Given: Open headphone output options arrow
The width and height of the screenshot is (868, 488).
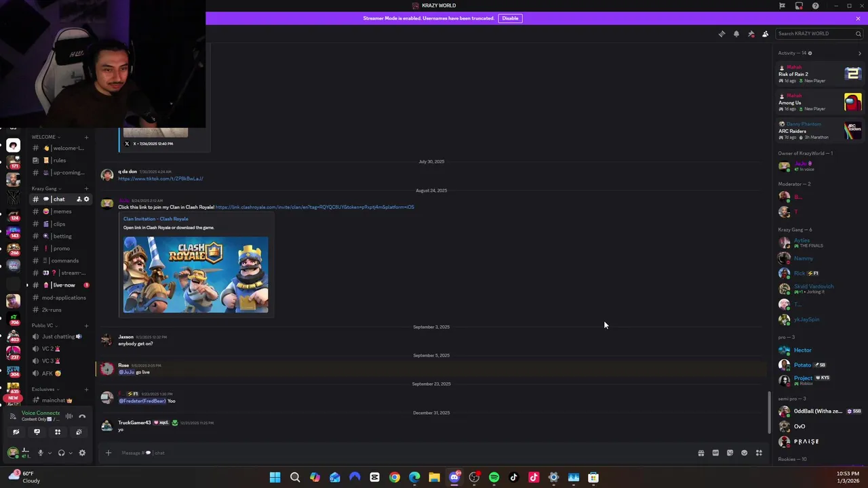Looking at the screenshot, I should point(70,453).
